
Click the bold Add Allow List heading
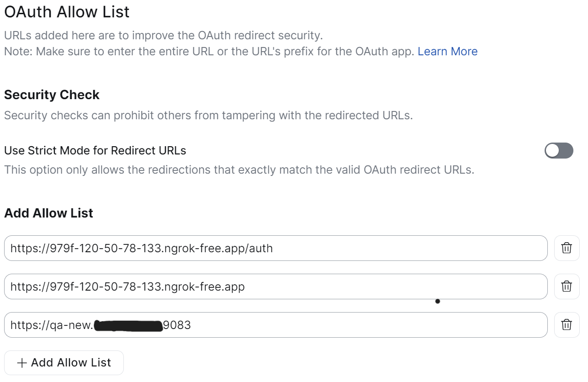(48, 213)
